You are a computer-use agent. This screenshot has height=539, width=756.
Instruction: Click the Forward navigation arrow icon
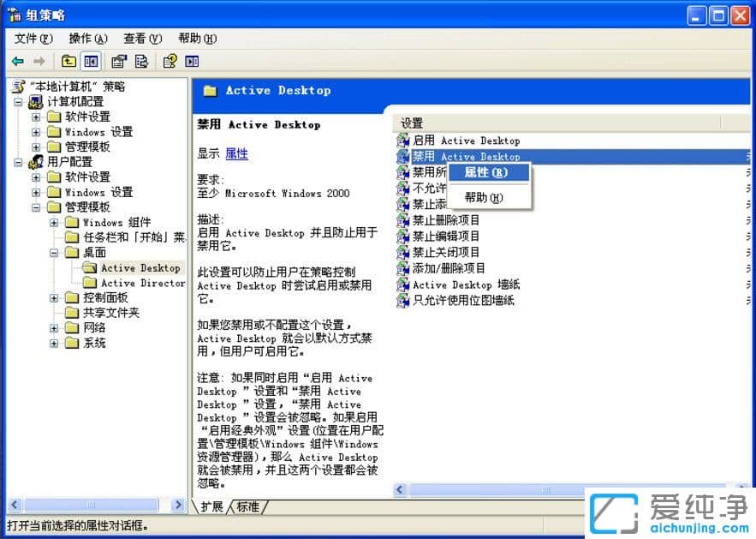(x=38, y=61)
